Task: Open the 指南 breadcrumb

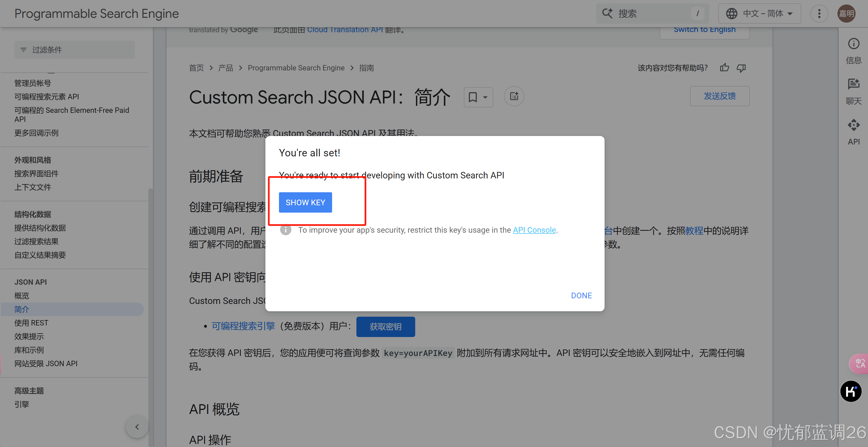Action: pos(366,68)
